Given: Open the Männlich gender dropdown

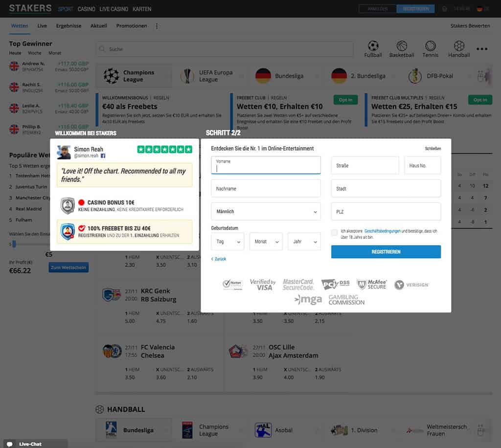Looking at the screenshot, I should (266, 211).
